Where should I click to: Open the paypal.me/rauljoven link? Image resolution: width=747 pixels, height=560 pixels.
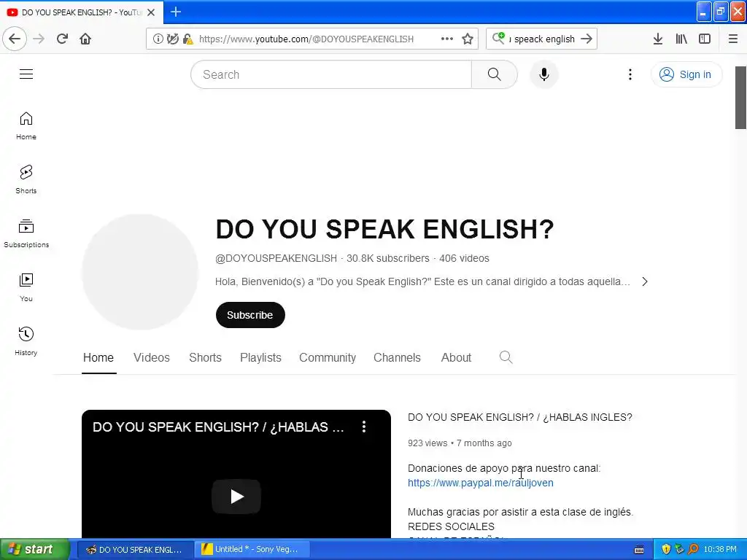(x=480, y=483)
